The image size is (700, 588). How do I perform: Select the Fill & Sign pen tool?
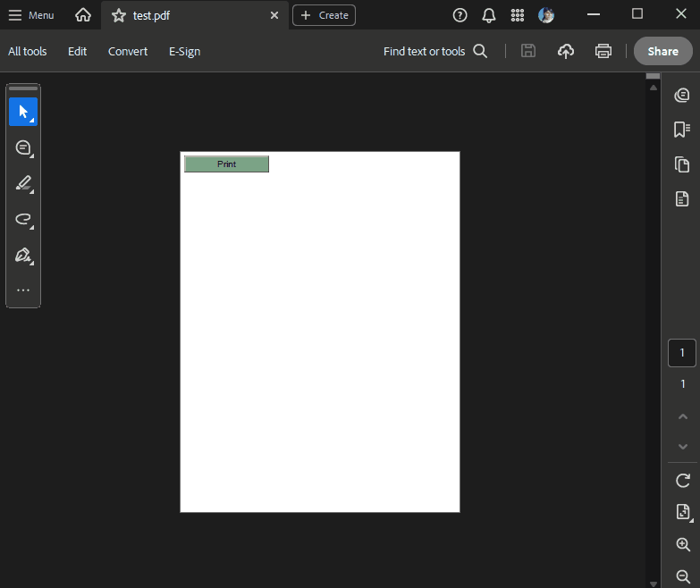click(x=23, y=256)
